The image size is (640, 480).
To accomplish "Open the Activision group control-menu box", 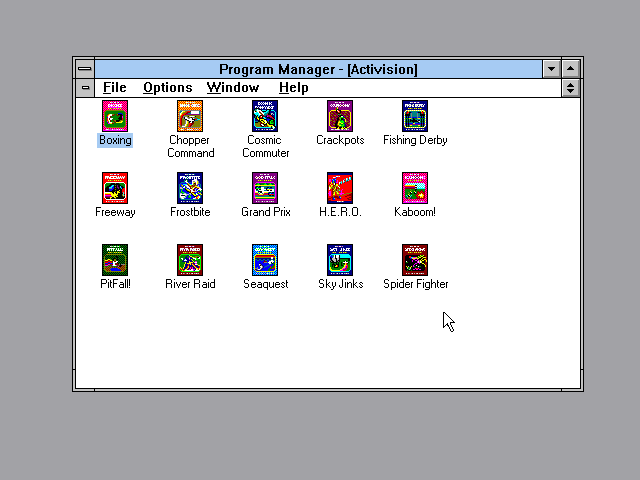I will 85,88.
